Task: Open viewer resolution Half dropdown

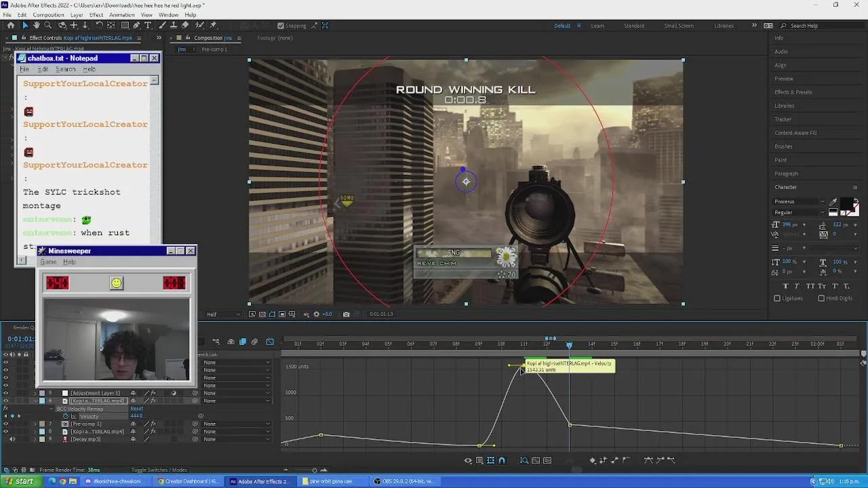Action: coord(223,314)
